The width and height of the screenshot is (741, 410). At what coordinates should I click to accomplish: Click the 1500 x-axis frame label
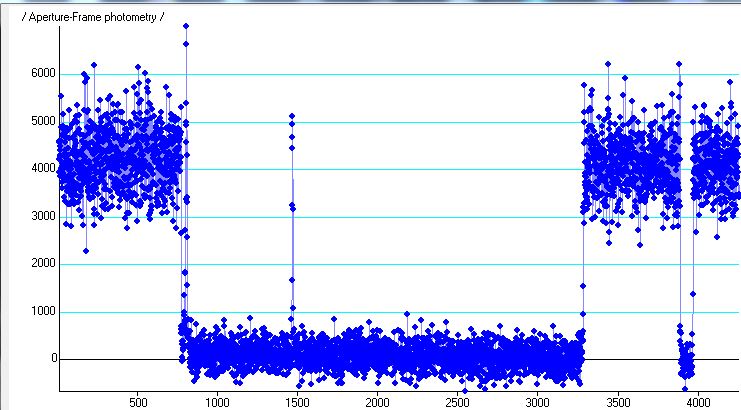tap(297, 402)
